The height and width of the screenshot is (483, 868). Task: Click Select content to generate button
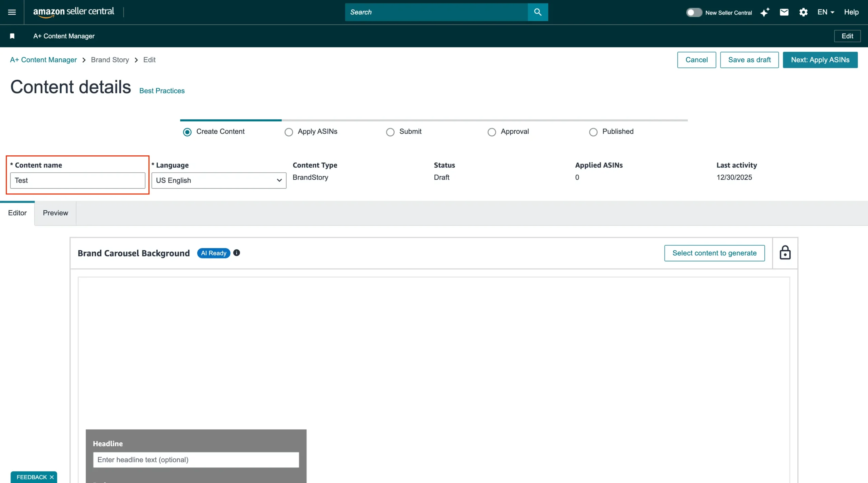(x=714, y=253)
